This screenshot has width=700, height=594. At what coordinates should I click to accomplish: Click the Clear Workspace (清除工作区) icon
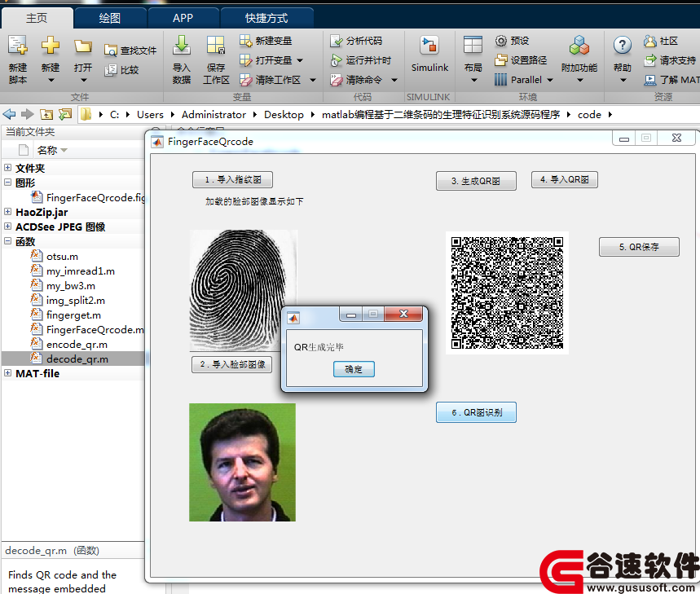click(x=246, y=80)
